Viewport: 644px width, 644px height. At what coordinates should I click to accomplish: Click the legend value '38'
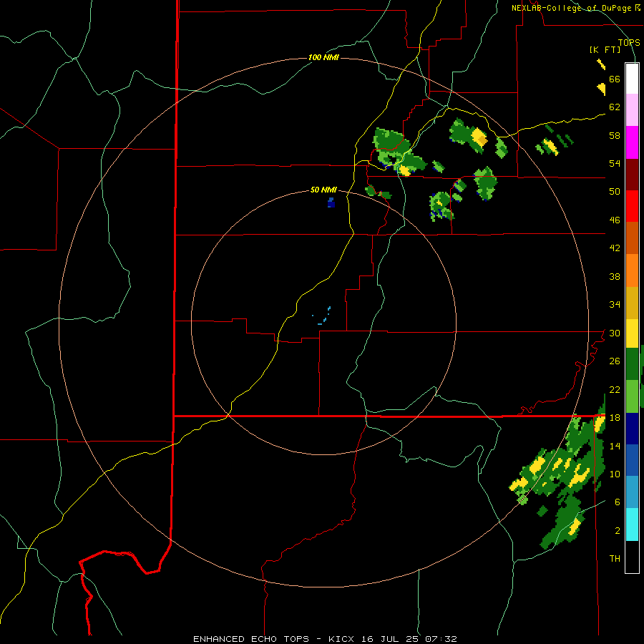pos(615,276)
